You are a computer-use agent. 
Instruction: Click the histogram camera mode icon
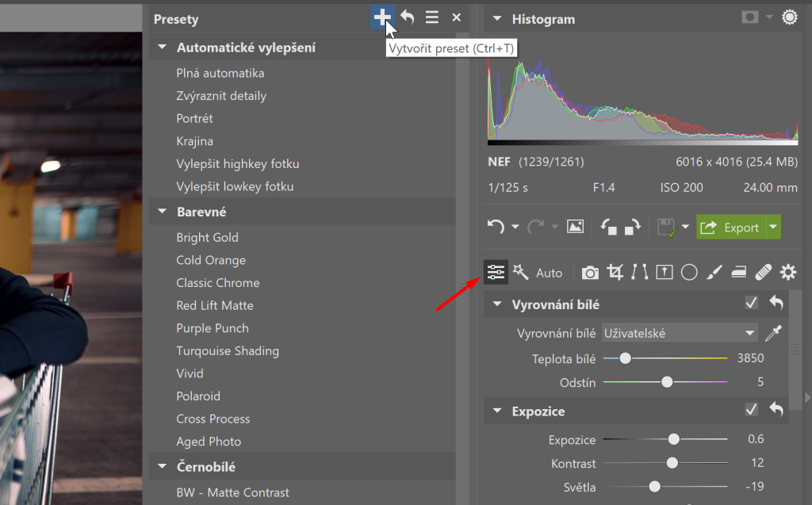pyautogui.click(x=750, y=17)
